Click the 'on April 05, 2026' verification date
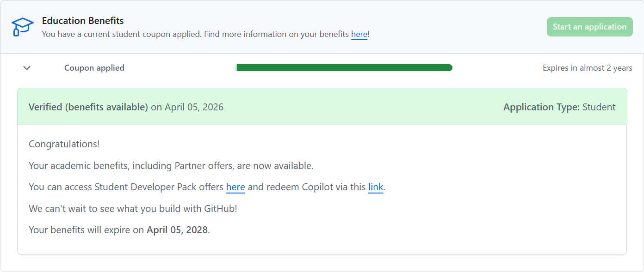This screenshot has height=272, width=644. (187, 107)
